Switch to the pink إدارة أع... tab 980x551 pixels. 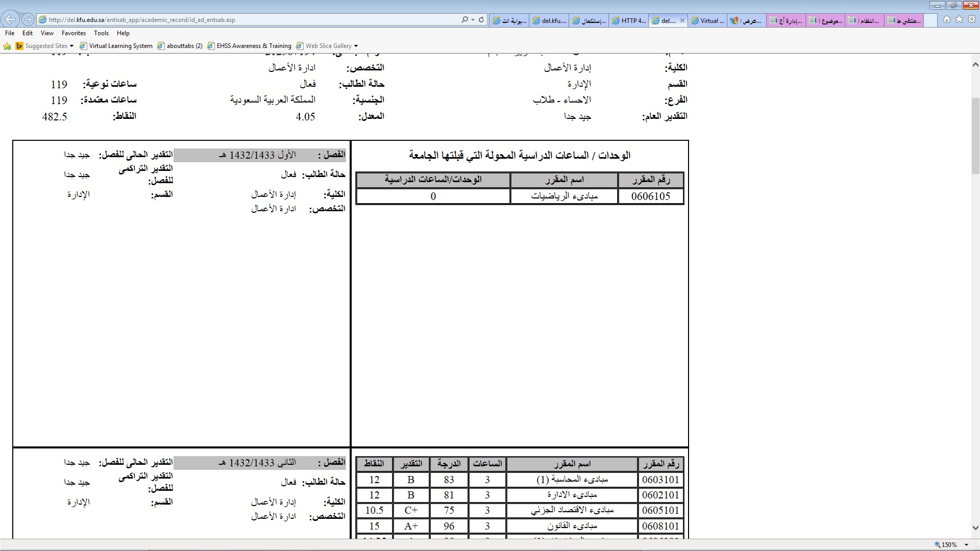(787, 21)
